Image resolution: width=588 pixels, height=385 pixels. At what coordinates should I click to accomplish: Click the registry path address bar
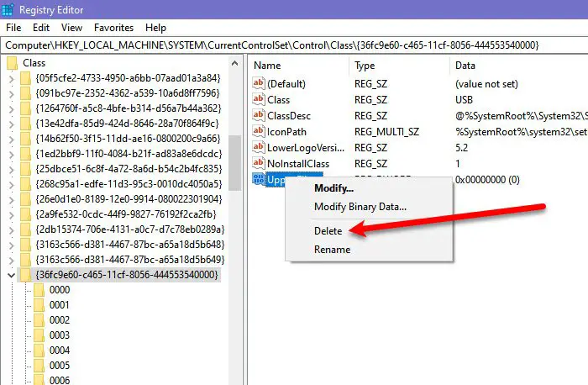(294, 45)
